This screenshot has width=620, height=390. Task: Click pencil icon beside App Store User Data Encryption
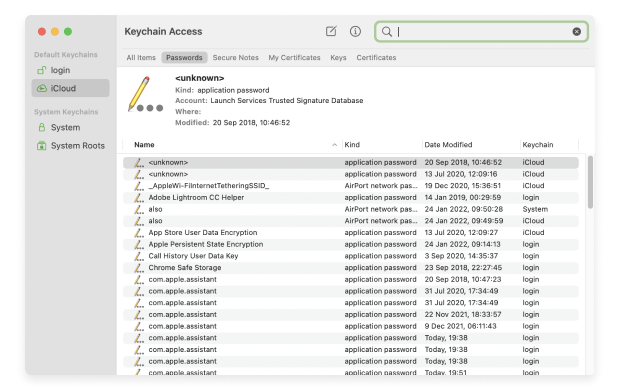pyautogui.click(x=139, y=233)
